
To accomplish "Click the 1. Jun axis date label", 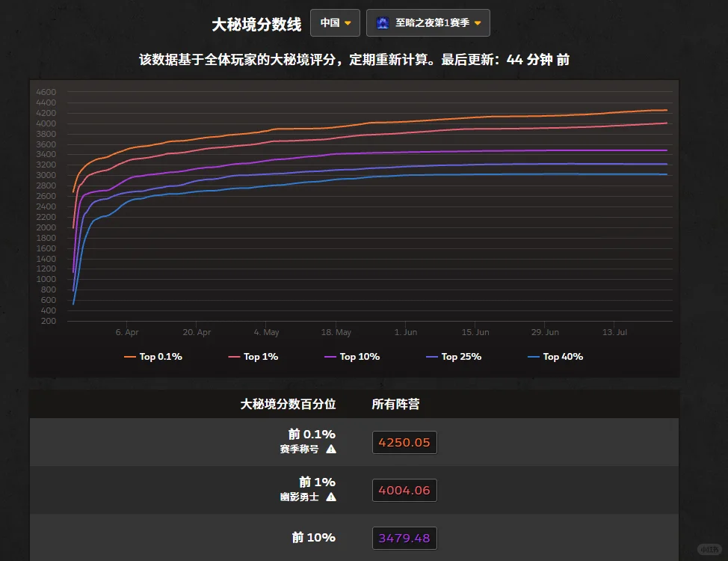I will click(x=405, y=332).
